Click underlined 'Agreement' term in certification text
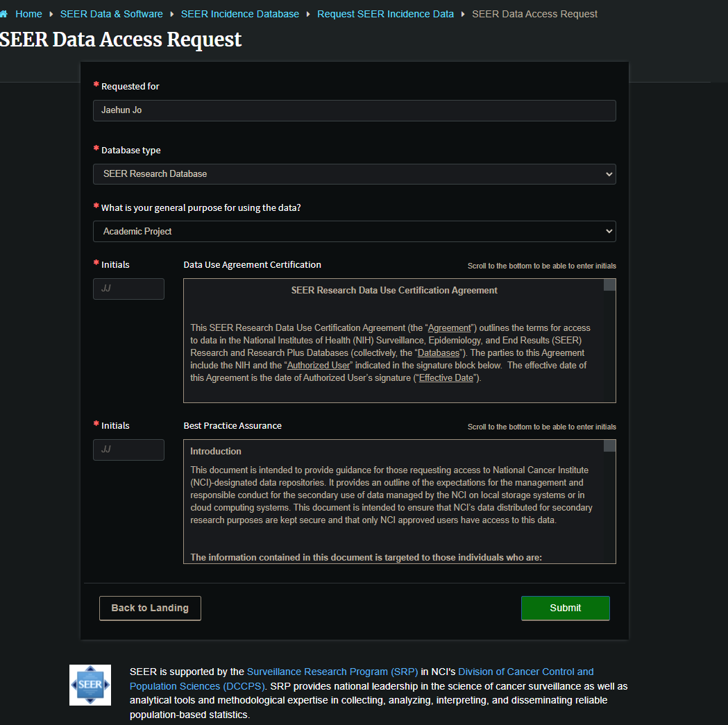 point(449,327)
